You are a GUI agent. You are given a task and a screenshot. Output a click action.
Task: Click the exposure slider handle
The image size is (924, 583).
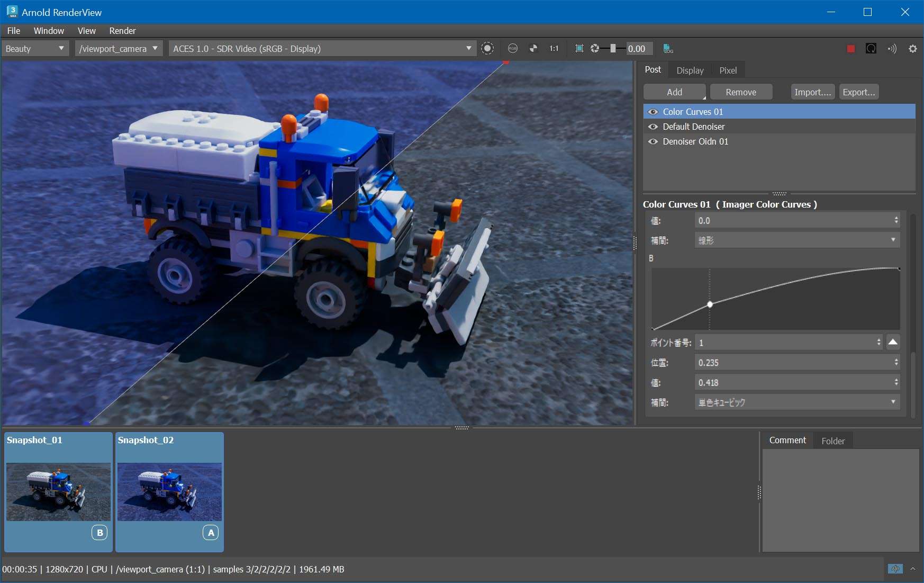[x=613, y=49]
